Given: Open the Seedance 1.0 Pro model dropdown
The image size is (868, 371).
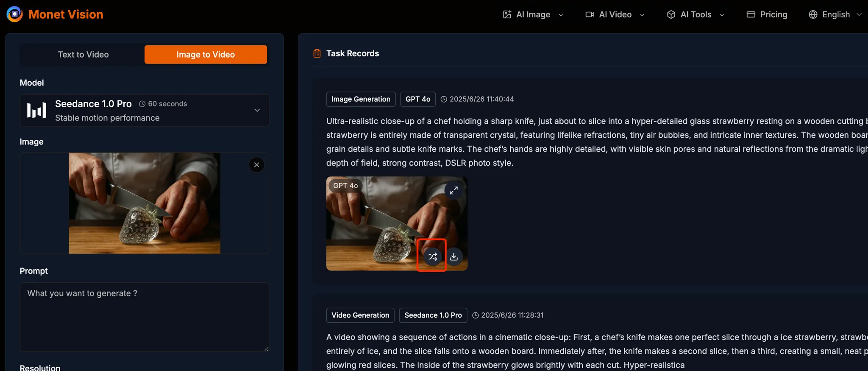Looking at the screenshot, I should (x=144, y=110).
